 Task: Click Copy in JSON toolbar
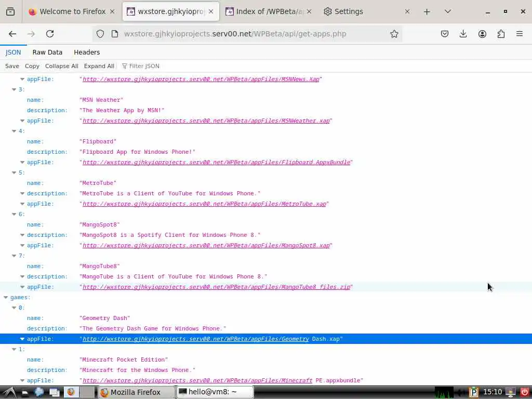pos(32,66)
